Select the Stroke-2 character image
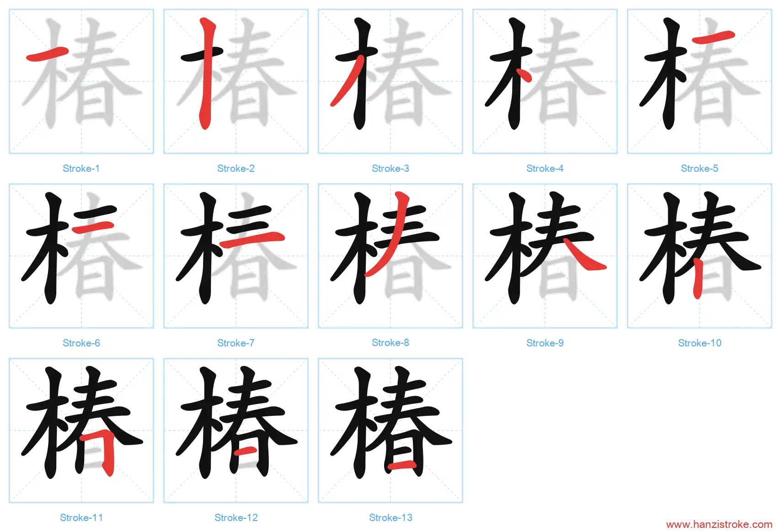781x532 pixels. click(x=236, y=81)
